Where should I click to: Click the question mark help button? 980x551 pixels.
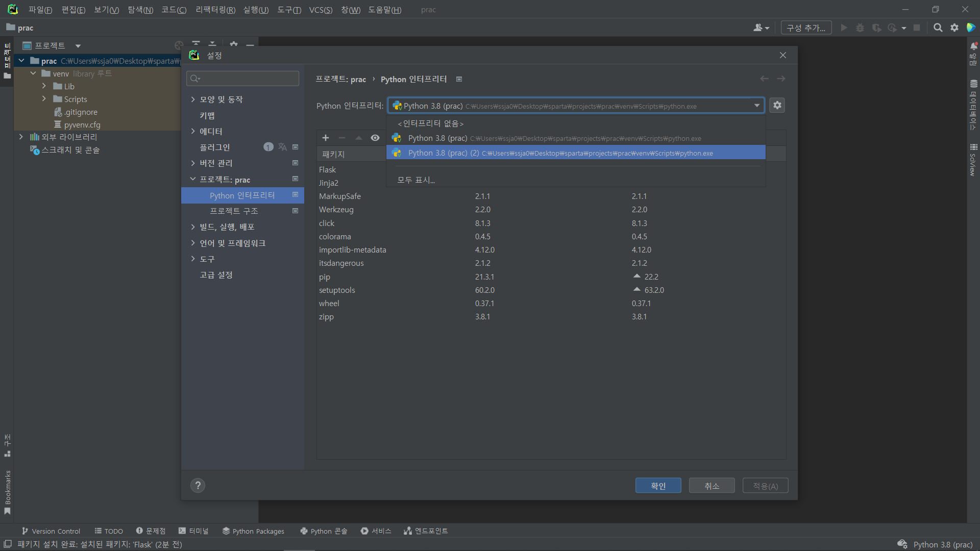pyautogui.click(x=198, y=485)
